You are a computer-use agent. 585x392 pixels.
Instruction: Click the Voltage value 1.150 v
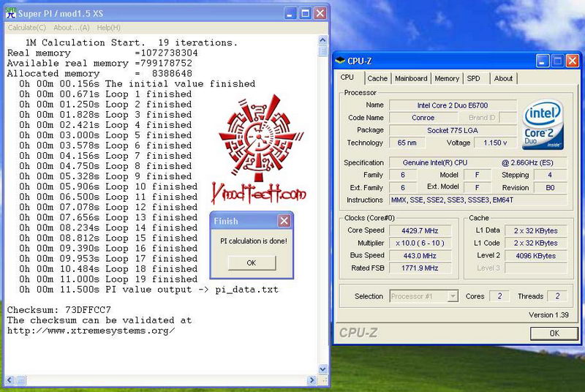[x=495, y=143]
